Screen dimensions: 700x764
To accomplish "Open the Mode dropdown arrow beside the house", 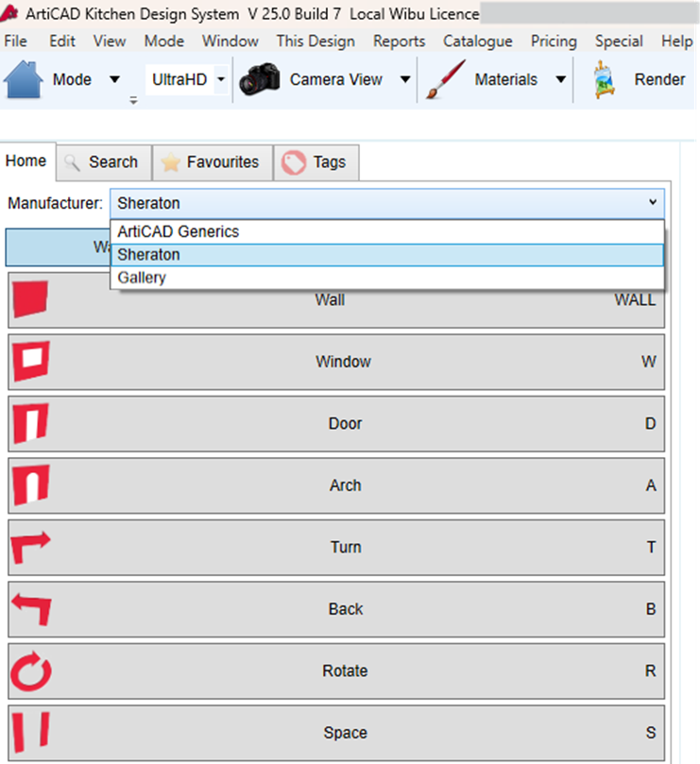I will [x=114, y=79].
